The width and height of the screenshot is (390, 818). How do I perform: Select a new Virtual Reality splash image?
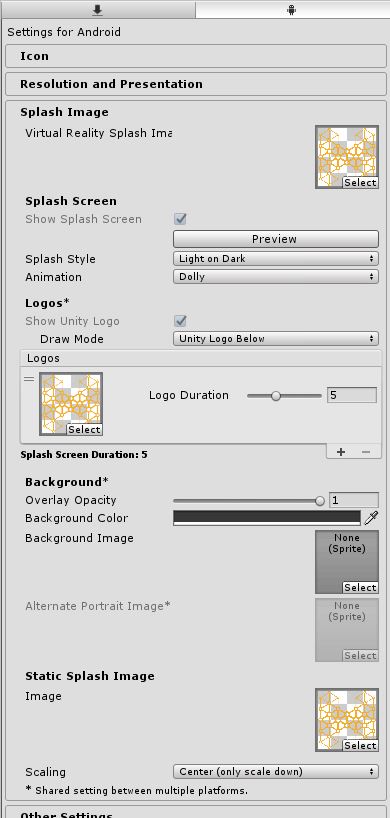pyautogui.click(x=360, y=183)
